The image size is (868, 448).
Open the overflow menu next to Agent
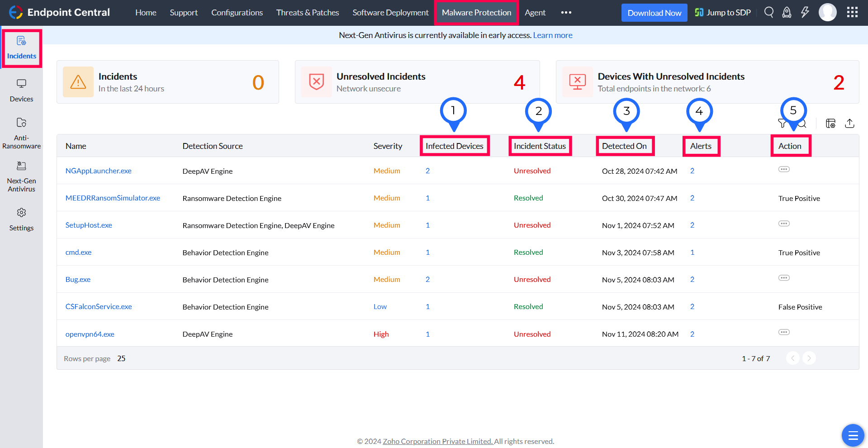coord(565,12)
